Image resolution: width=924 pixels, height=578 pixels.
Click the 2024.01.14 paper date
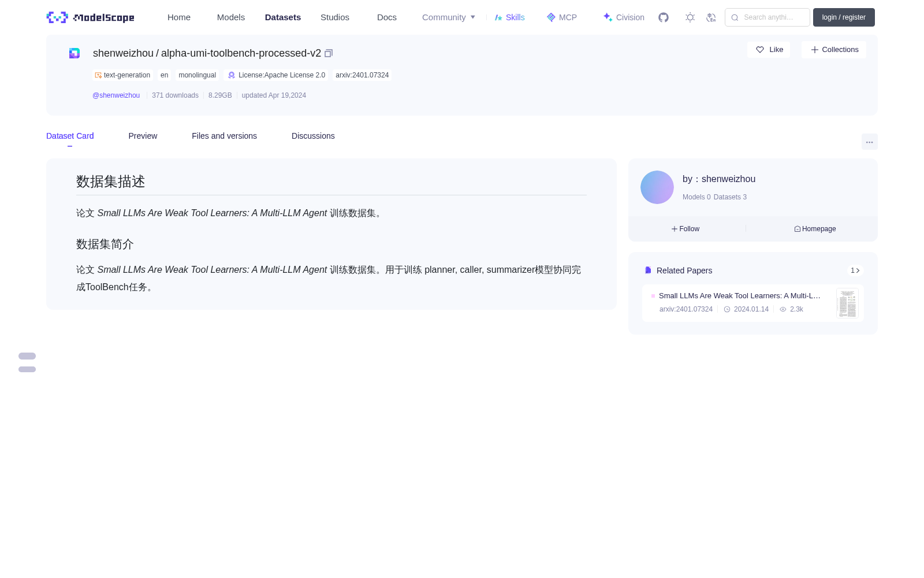tap(746, 309)
